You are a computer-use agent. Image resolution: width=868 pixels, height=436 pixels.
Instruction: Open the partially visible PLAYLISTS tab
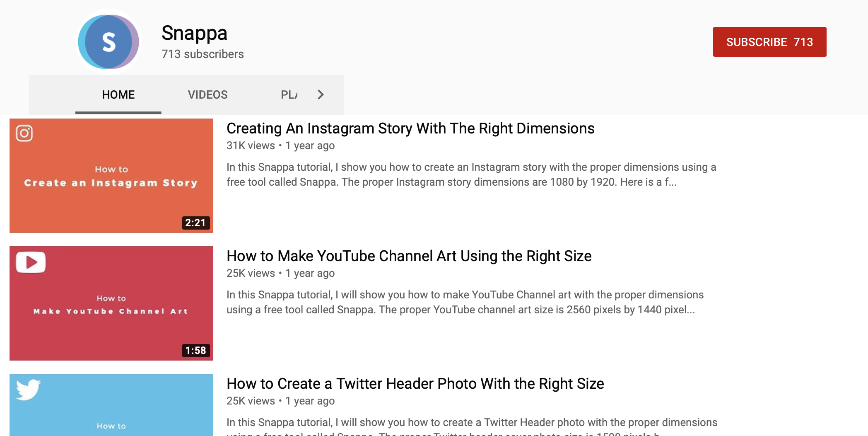click(289, 94)
